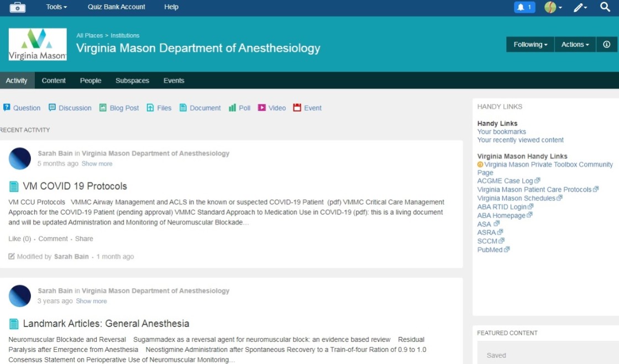Click the Blog Post icon
This screenshot has height=364, width=619.
tap(103, 107)
